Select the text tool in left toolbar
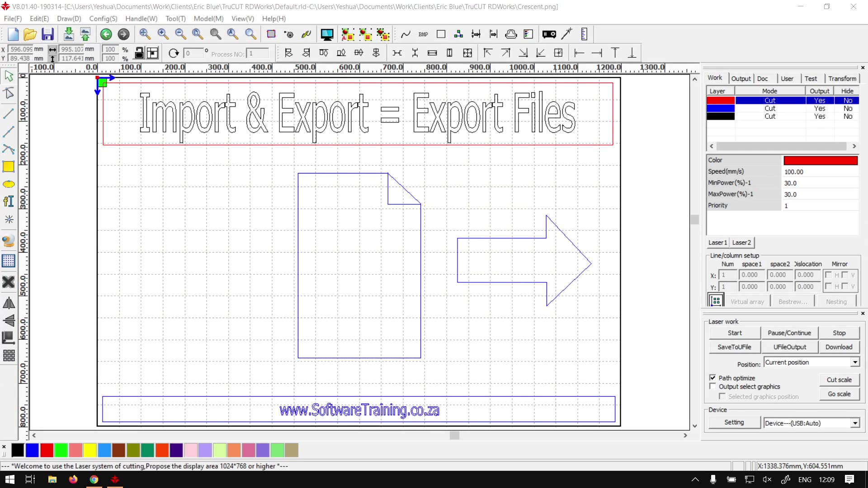868x488 pixels. [x=9, y=202]
